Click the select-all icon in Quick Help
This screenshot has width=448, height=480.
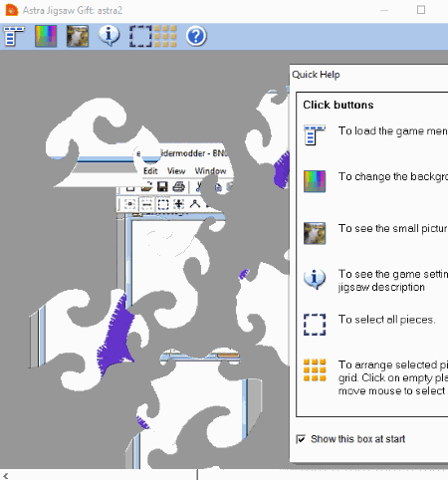pyautogui.click(x=315, y=325)
